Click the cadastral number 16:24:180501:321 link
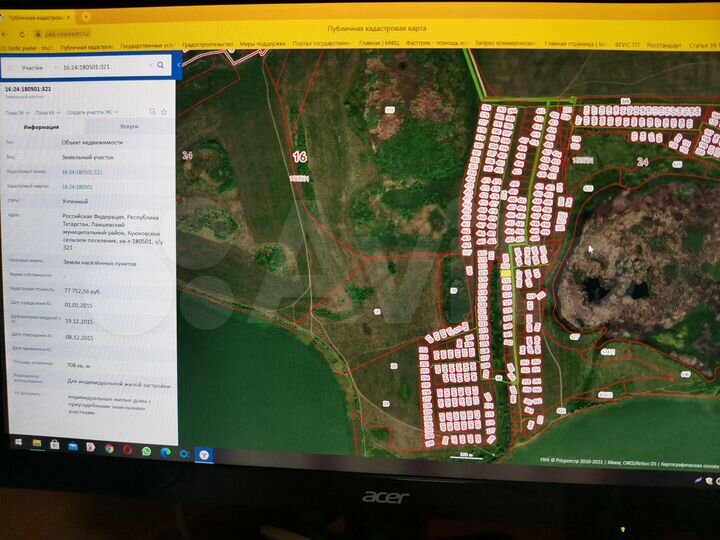The image size is (720, 540). [x=82, y=172]
